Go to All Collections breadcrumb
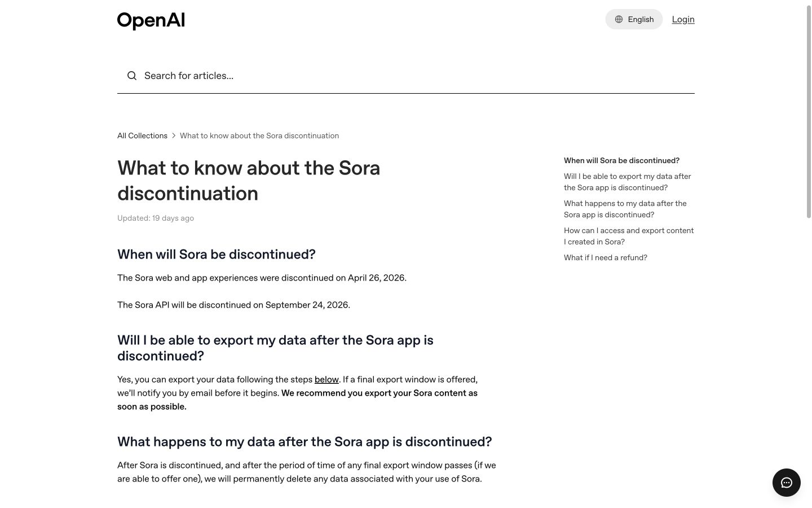The image size is (812, 508). 142,135
